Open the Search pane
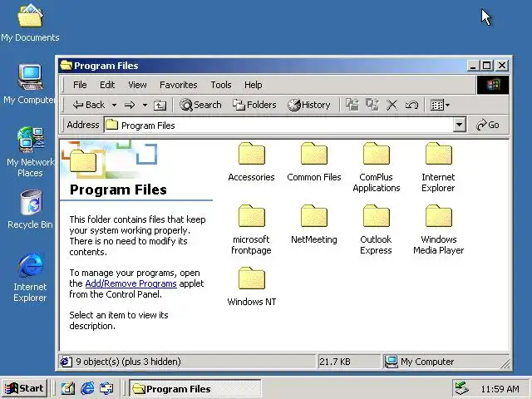This screenshot has height=399, width=532. pyautogui.click(x=200, y=105)
